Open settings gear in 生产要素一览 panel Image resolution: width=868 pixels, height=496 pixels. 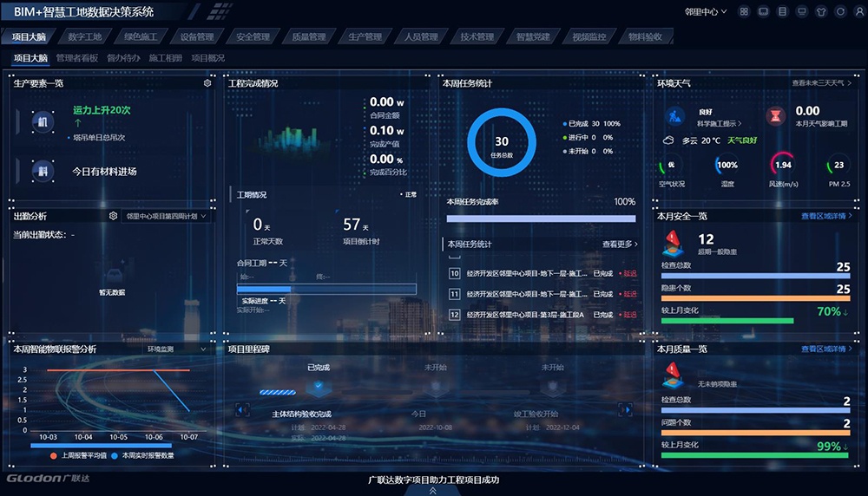pos(207,83)
